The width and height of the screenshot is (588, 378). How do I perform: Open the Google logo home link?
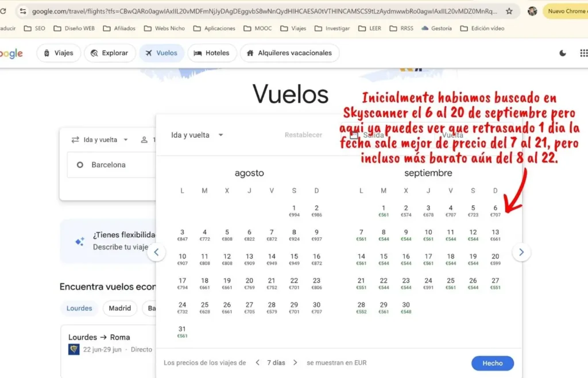11,53
